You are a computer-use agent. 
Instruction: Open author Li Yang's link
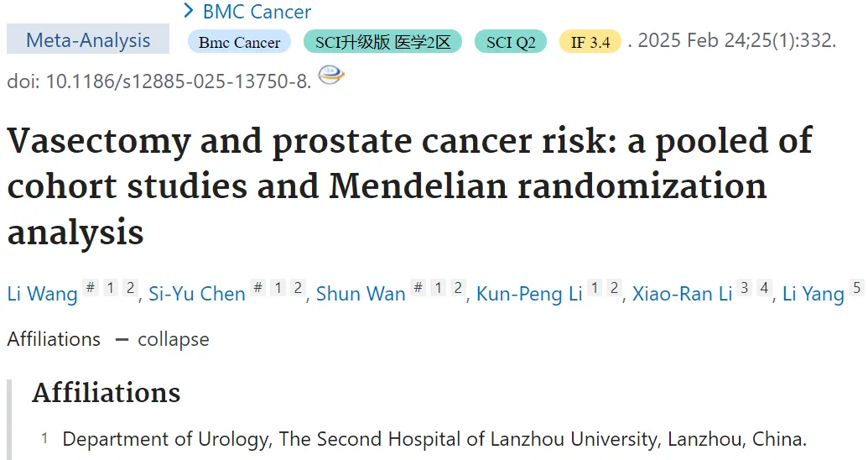pos(813,294)
